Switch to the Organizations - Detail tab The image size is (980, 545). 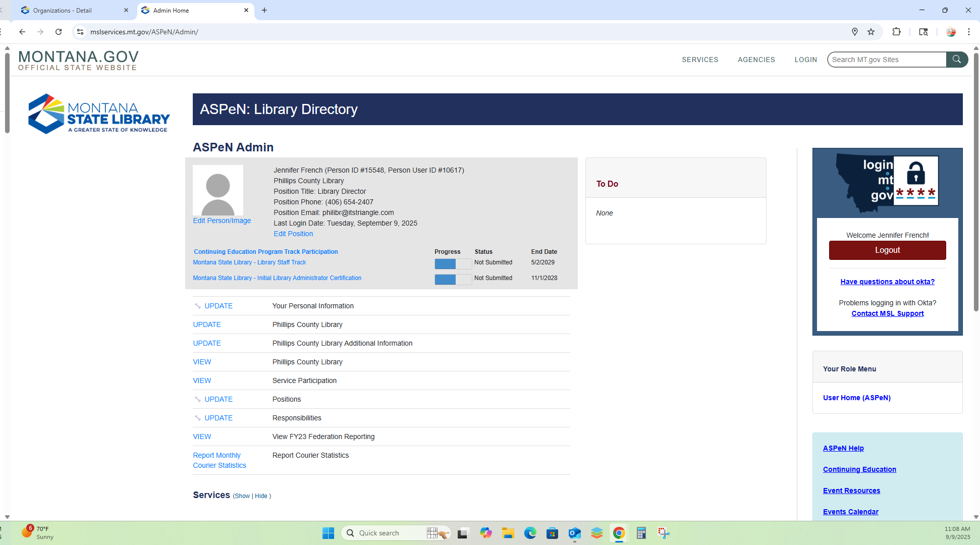[x=63, y=10]
